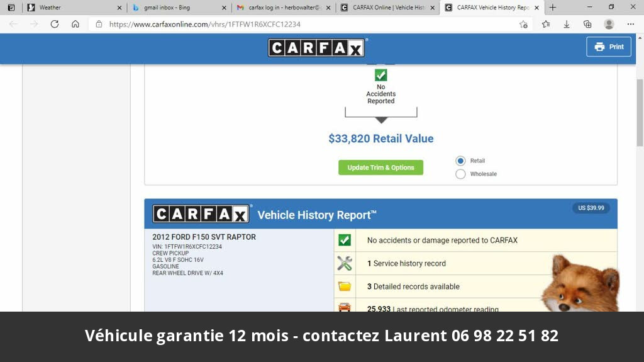644x362 pixels.
Task: Open the browser home page
Action: [x=75, y=25]
